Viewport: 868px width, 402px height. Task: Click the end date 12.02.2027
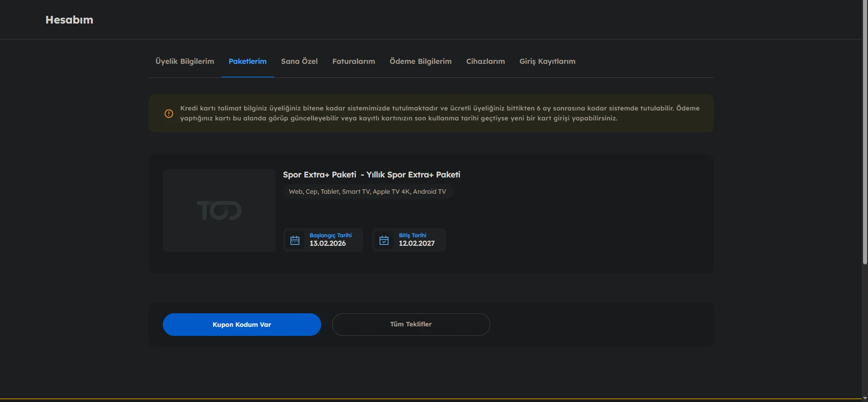pos(417,244)
